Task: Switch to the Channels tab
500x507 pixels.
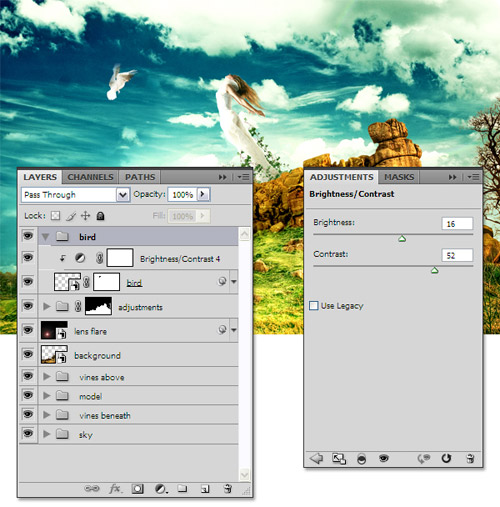Action: pos(90,177)
